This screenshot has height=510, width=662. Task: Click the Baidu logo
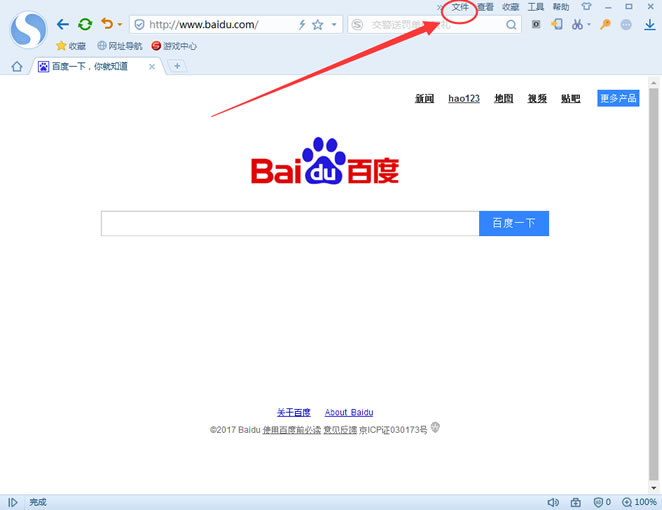coord(325,161)
